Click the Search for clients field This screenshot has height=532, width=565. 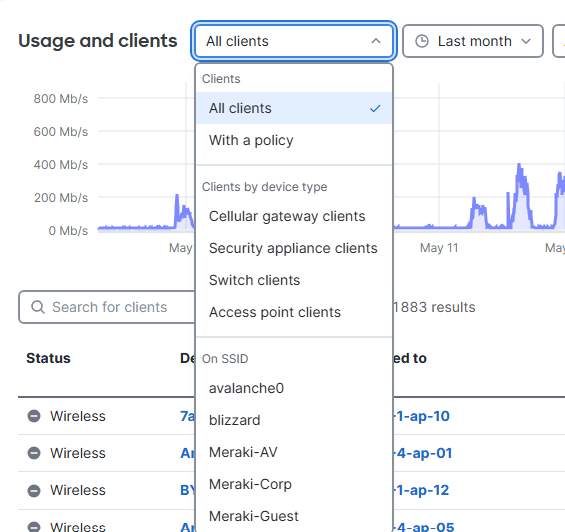(107, 307)
